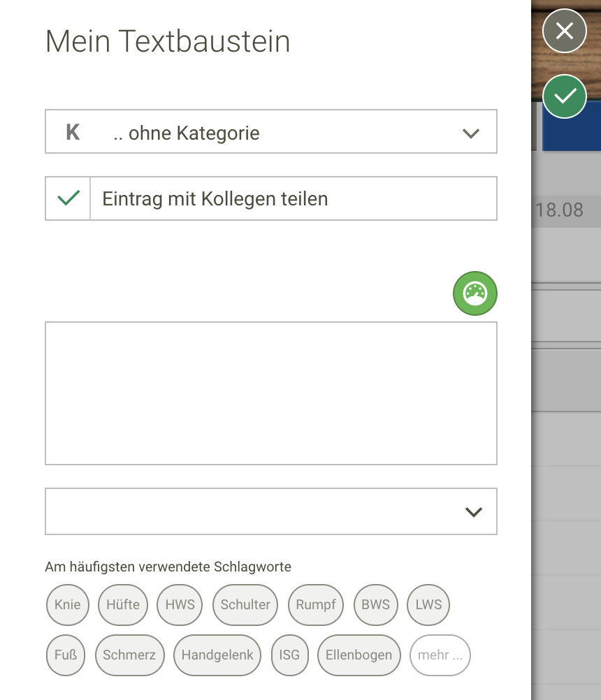The width and height of the screenshot is (601, 700).
Task: Select the 'Knie' keyword chip
Action: click(67, 605)
